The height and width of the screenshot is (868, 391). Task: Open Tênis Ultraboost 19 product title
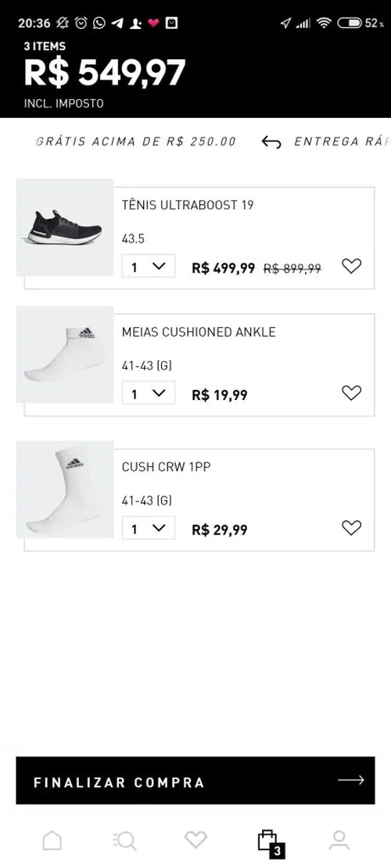(x=188, y=205)
